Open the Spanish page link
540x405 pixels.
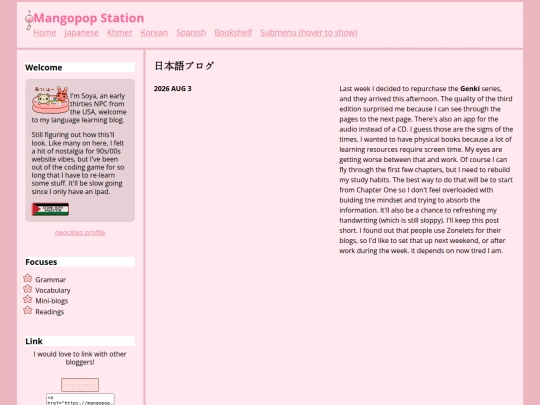point(191,32)
